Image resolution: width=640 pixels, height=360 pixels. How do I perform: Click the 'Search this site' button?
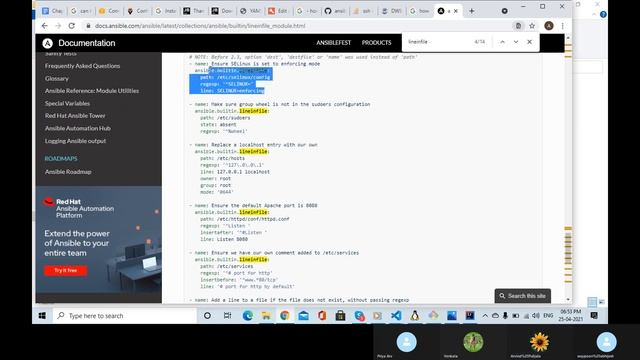pyautogui.click(x=522, y=296)
